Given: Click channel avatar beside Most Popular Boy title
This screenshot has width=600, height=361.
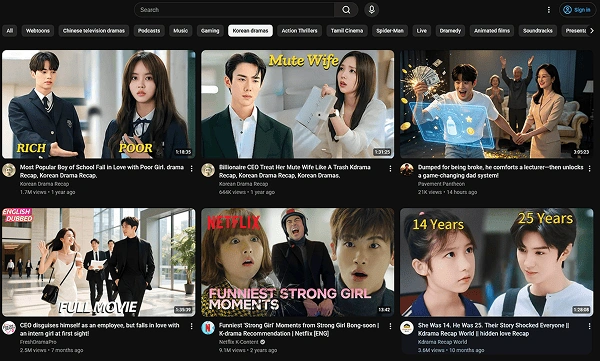Looking at the screenshot, I should pyautogui.click(x=9, y=170).
